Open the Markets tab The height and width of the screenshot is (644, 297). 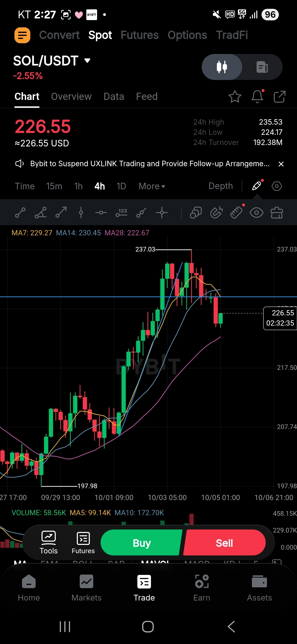pyautogui.click(x=86, y=588)
